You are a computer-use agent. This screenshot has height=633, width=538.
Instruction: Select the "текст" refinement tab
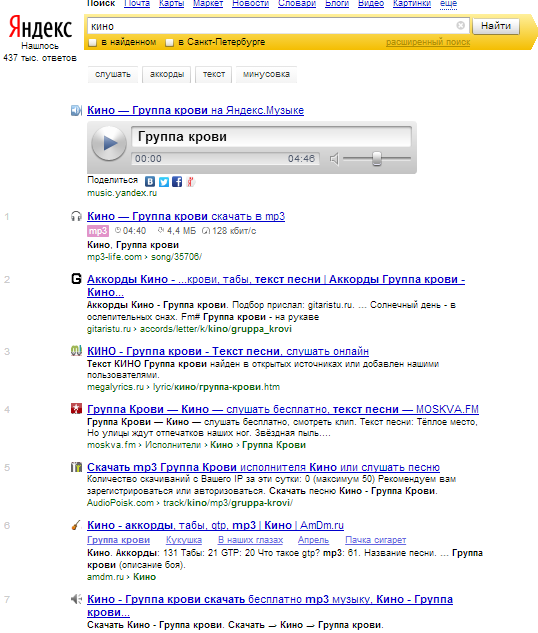(214, 74)
